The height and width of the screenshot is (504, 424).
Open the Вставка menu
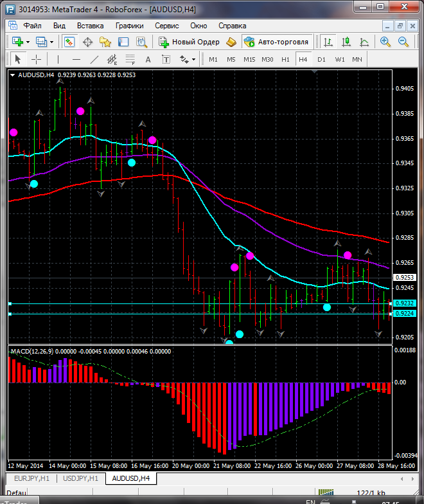(90, 26)
